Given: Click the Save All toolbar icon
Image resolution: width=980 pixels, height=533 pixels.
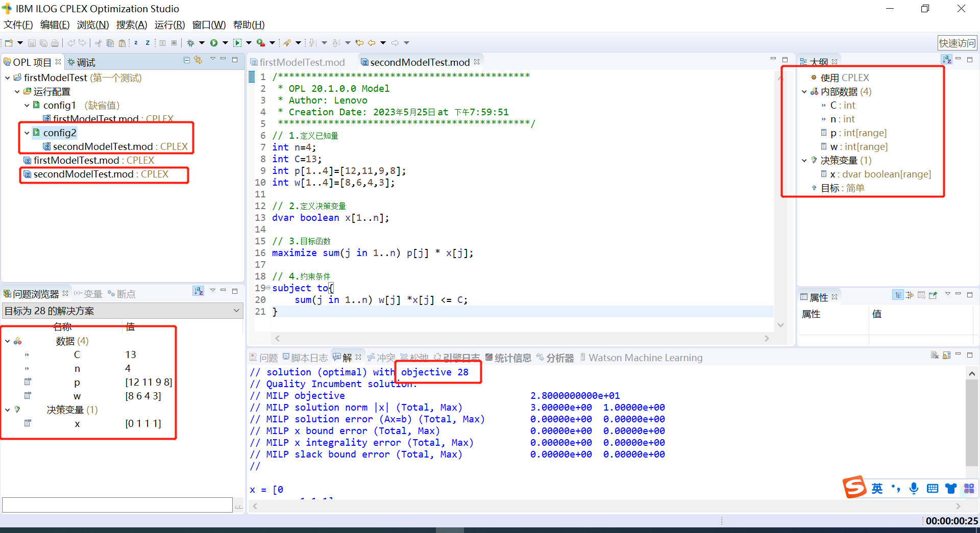Looking at the screenshot, I should tap(44, 43).
